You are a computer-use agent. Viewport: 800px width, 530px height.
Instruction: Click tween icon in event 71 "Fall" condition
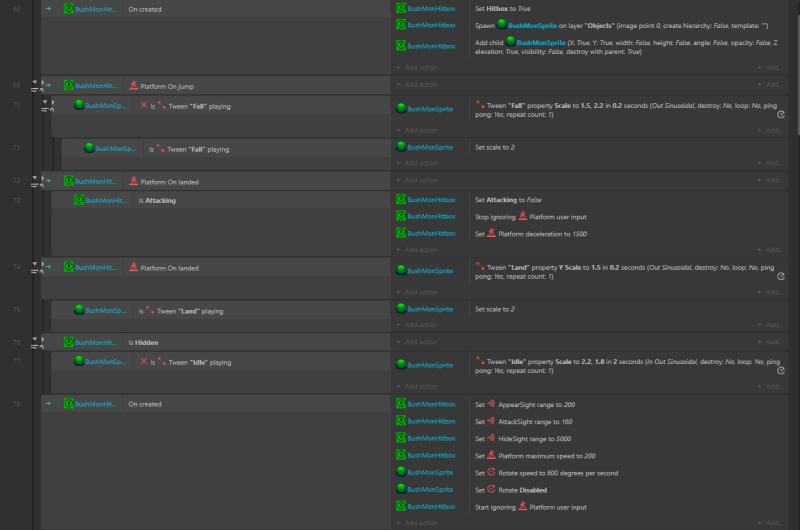click(x=160, y=148)
